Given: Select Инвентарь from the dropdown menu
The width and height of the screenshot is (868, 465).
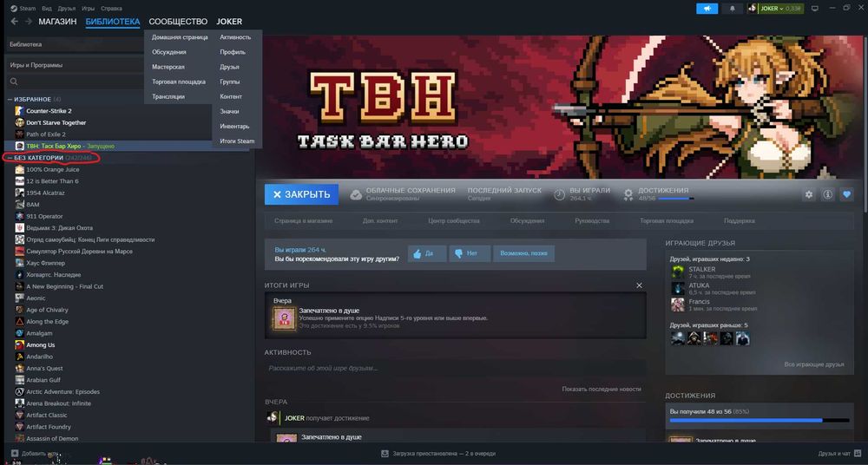Looking at the screenshot, I should 234,126.
